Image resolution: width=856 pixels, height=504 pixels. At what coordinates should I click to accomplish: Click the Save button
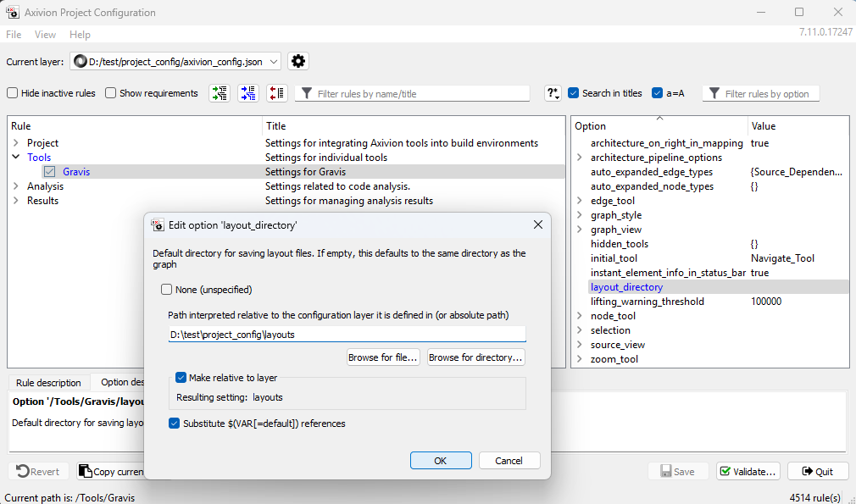(678, 471)
